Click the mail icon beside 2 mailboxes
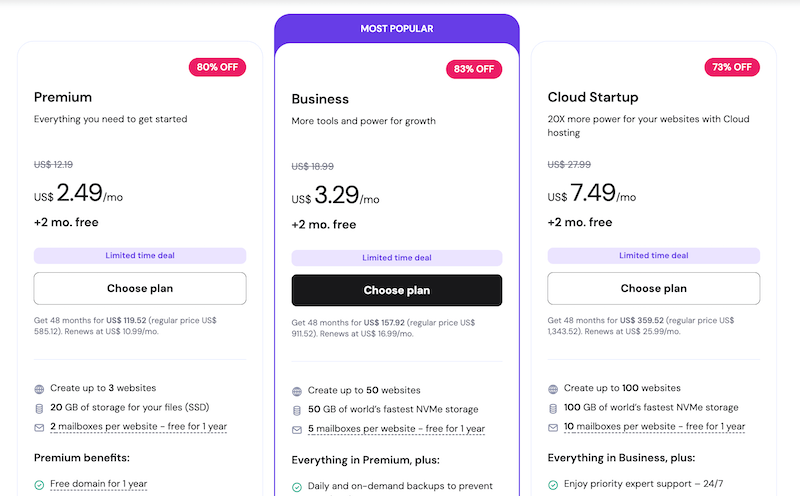Screen dimensions: 800x496 click(x=40, y=426)
